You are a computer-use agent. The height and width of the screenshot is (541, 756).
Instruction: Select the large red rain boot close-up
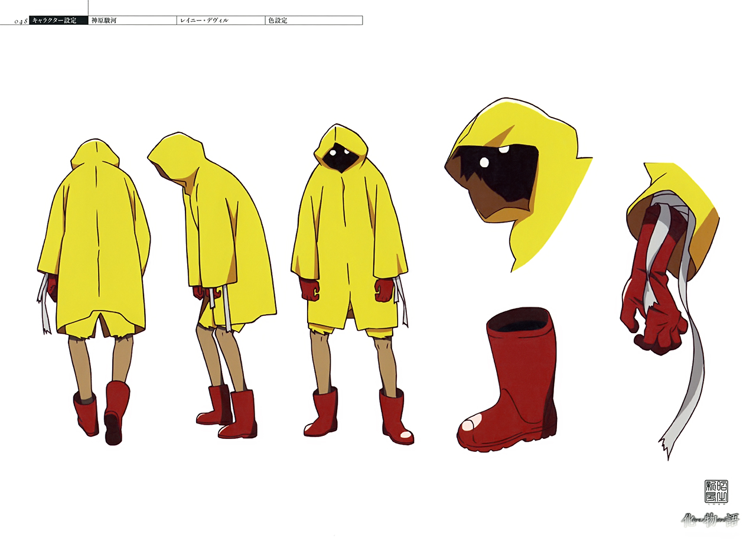click(x=507, y=380)
